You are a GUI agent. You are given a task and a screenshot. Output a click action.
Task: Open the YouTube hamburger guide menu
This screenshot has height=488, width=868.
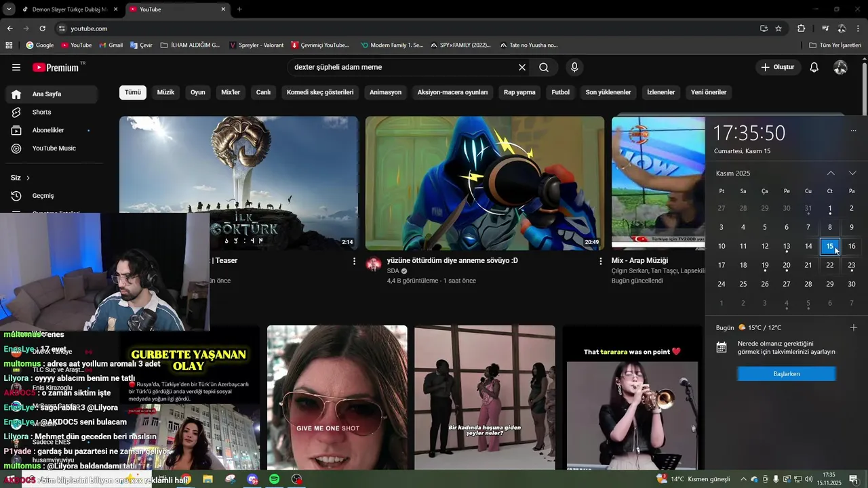coord(16,67)
